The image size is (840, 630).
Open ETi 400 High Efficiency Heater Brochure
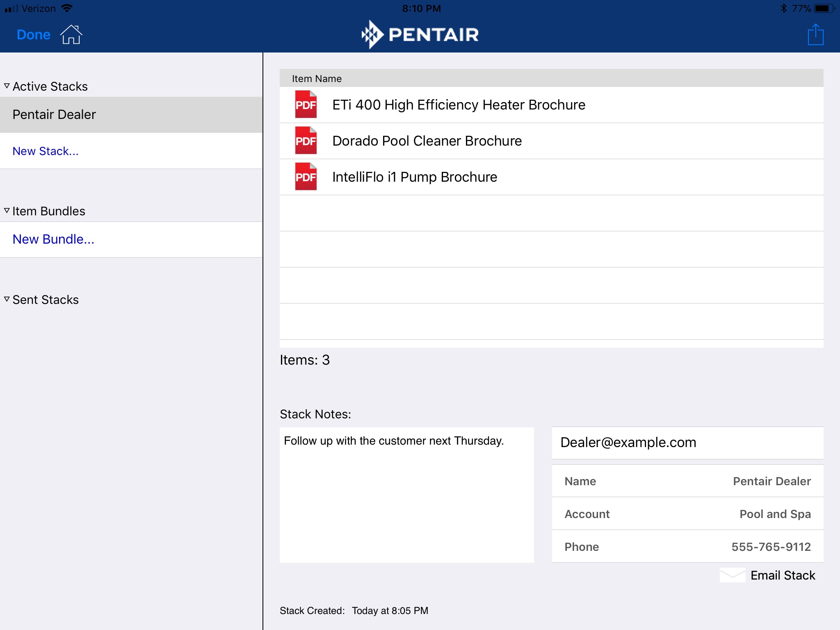click(x=459, y=105)
